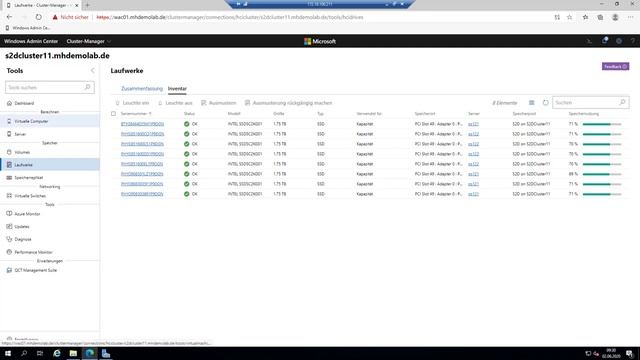Open the Diagnose tool in sidebar

pyautogui.click(x=23, y=240)
